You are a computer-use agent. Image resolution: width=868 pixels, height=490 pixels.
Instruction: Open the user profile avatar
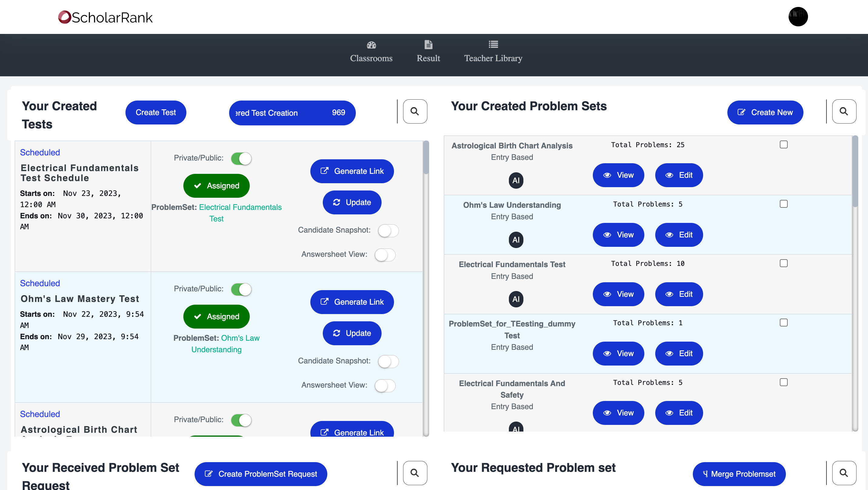click(798, 16)
